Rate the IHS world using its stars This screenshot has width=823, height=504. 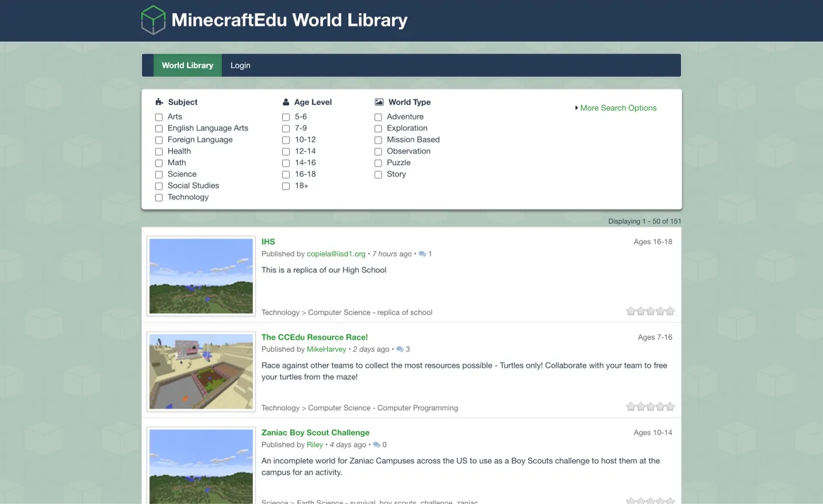point(650,311)
